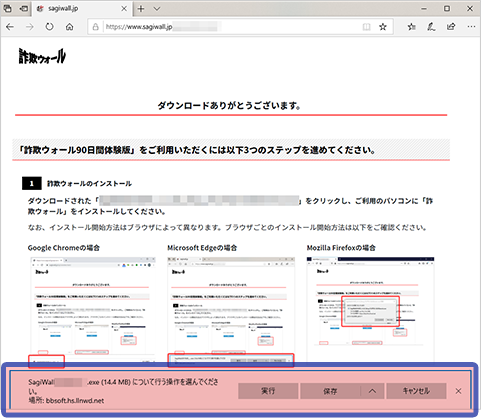Screen dimensions: 481x418
Task: Click the Mozilla Firefoxの場合 heading
Action: 341,248
